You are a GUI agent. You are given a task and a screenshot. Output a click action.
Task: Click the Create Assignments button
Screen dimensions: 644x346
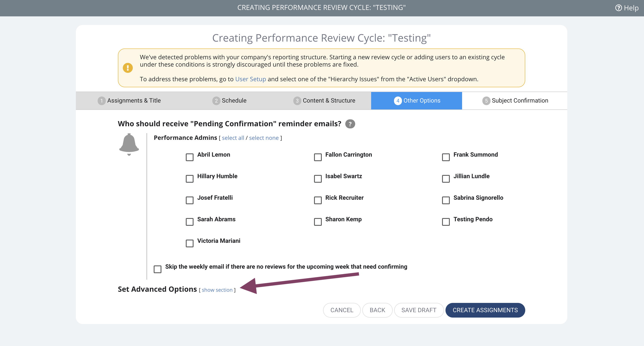(x=485, y=310)
